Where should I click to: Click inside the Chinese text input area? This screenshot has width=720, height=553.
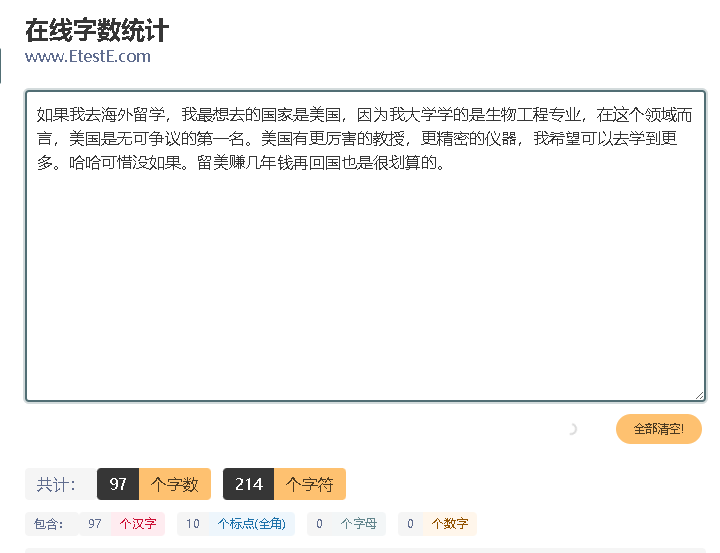pos(365,246)
